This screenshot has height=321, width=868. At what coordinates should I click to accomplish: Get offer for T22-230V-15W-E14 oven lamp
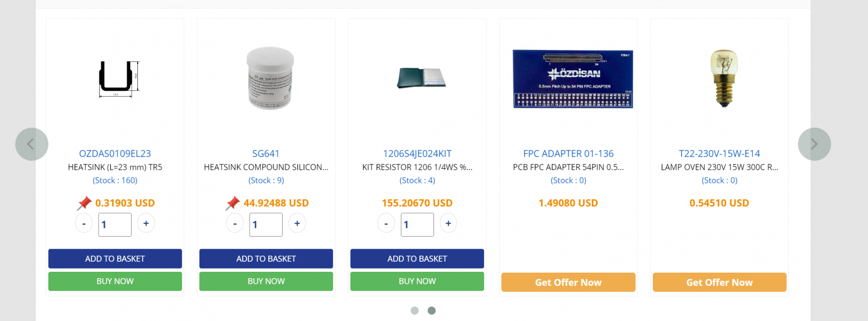[719, 282]
